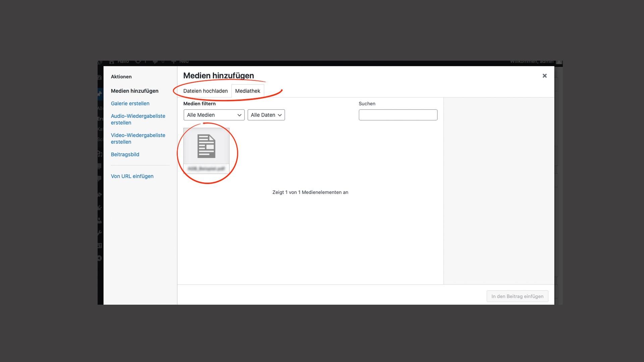Image resolution: width=644 pixels, height=362 pixels.
Task: Click In den Beitrag einfügen button
Action: click(x=517, y=296)
